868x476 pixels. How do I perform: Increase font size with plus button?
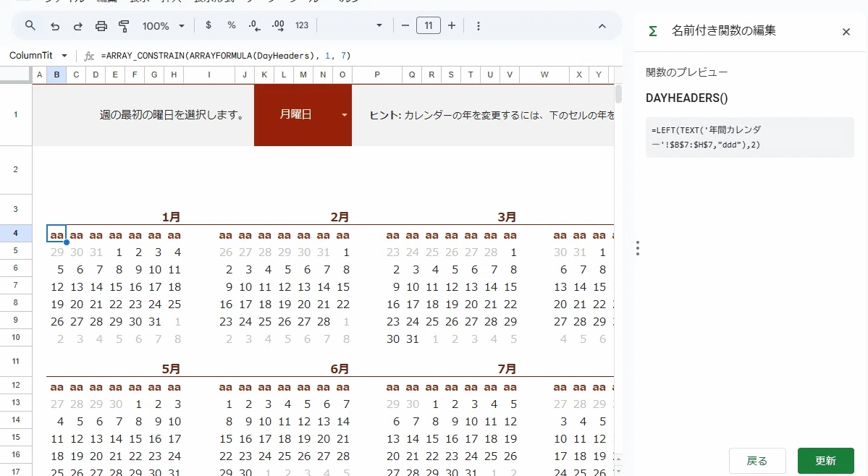pos(452,25)
